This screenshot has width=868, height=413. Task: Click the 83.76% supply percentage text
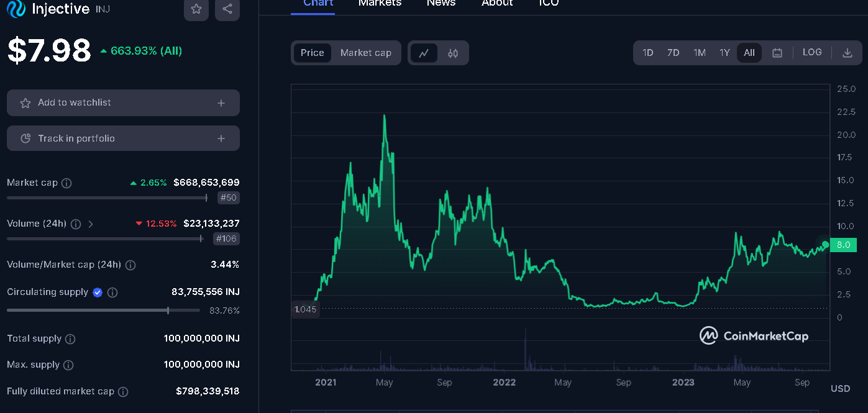(x=224, y=311)
